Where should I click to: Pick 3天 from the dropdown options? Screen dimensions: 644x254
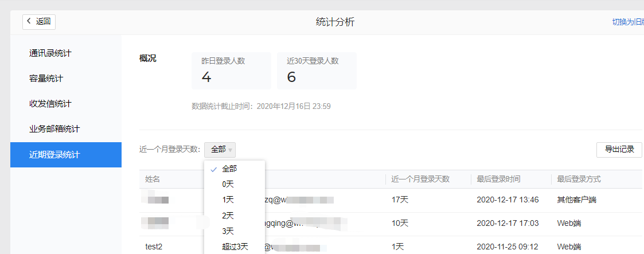pyautogui.click(x=228, y=231)
